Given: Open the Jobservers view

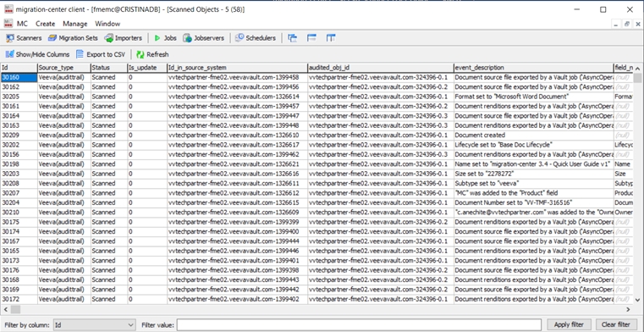Looking at the screenshot, I should pyautogui.click(x=204, y=38).
